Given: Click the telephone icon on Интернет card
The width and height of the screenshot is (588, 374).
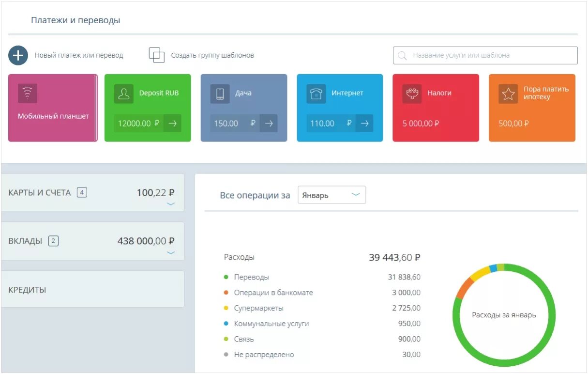Looking at the screenshot, I should [x=316, y=93].
